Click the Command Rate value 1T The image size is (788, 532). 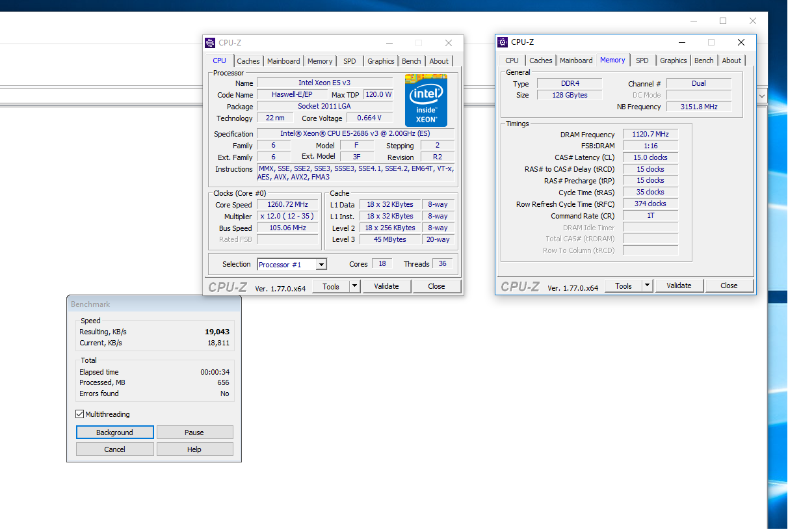click(650, 216)
